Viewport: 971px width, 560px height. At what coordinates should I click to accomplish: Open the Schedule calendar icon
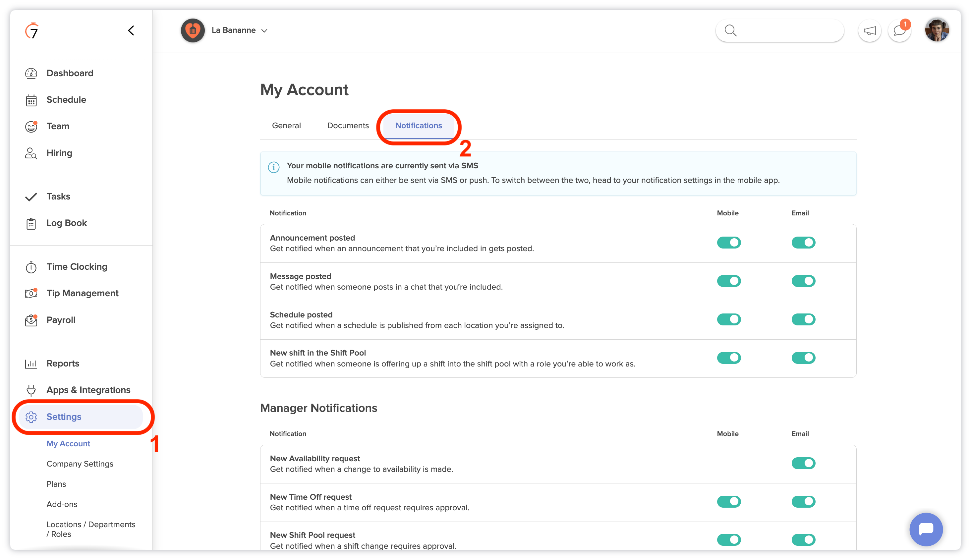pyautogui.click(x=31, y=100)
